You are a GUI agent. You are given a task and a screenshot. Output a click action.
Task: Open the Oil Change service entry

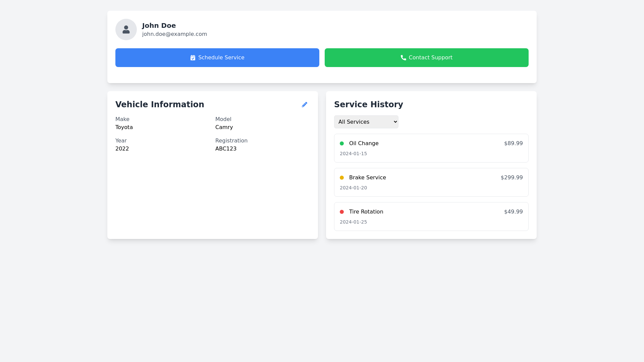[x=431, y=148]
